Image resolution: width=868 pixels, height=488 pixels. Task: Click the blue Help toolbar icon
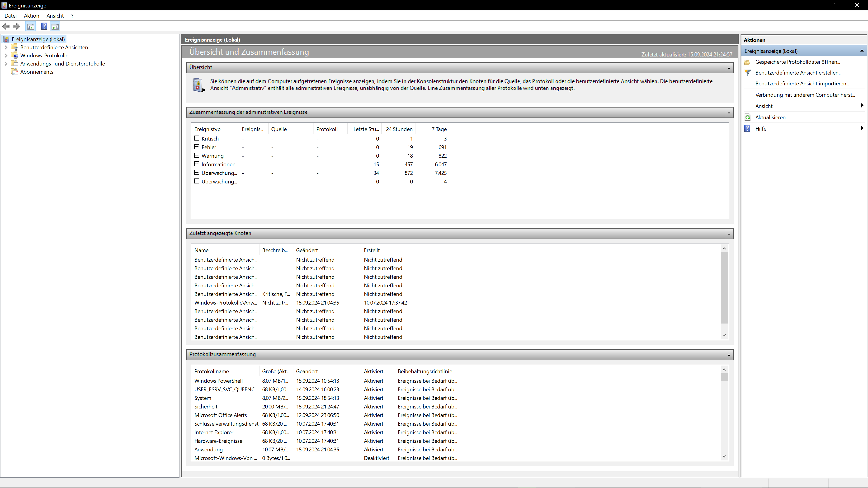point(44,26)
